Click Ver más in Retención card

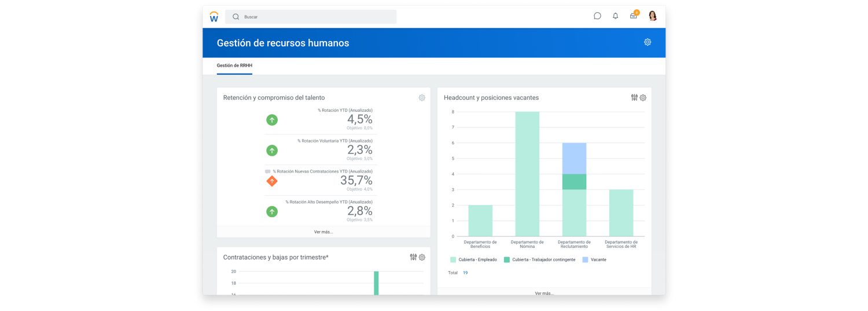(x=323, y=232)
